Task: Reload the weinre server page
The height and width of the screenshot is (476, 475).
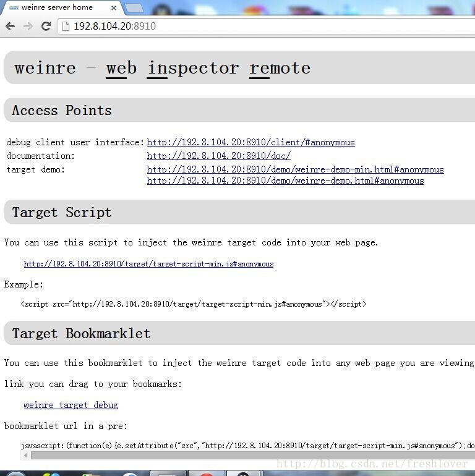Action: click(46, 27)
